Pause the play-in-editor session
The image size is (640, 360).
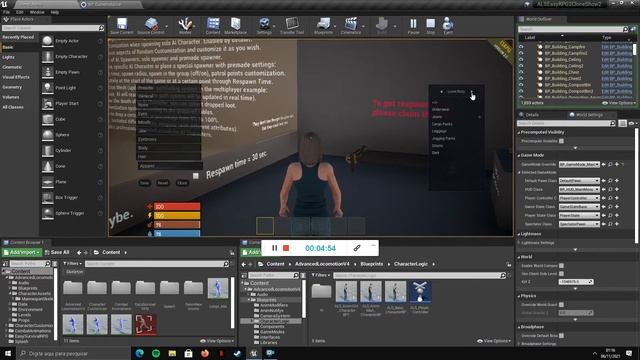pyautogui.click(x=413, y=24)
